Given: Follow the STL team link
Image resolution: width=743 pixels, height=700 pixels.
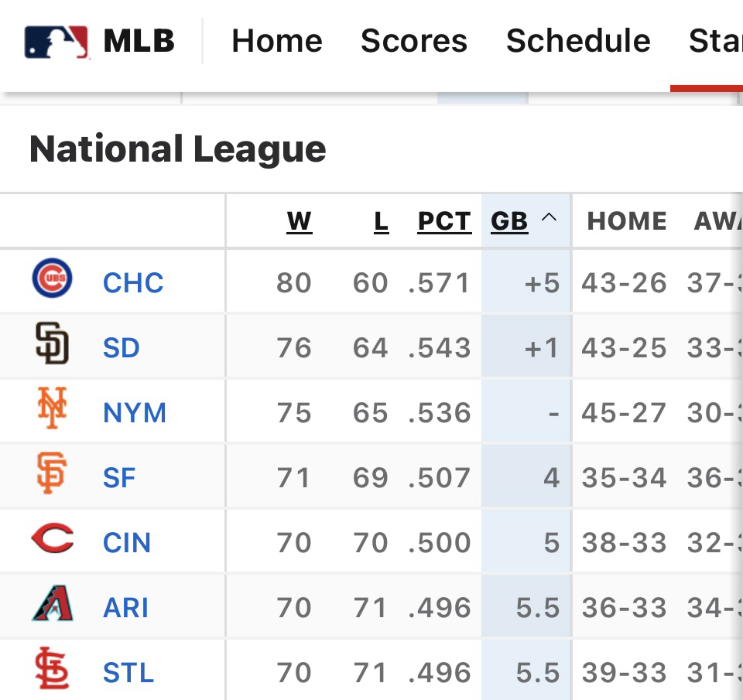Looking at the screenshot, I should coord(128,673).
